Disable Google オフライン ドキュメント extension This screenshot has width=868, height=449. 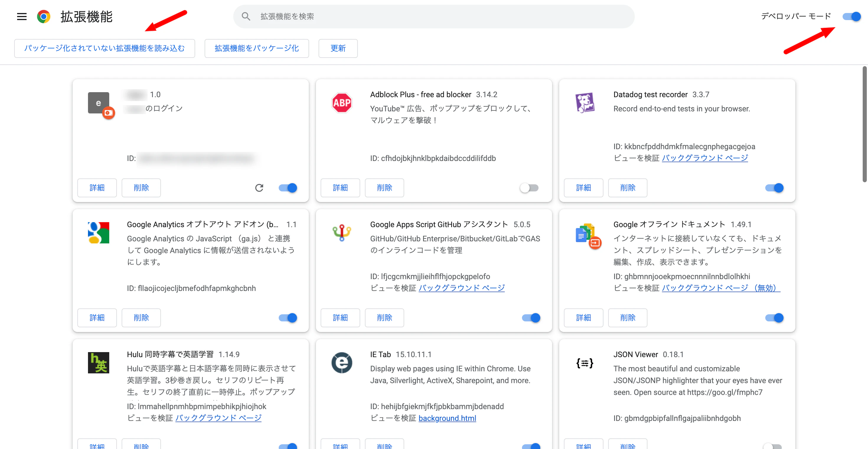click(x=774, y=318)
